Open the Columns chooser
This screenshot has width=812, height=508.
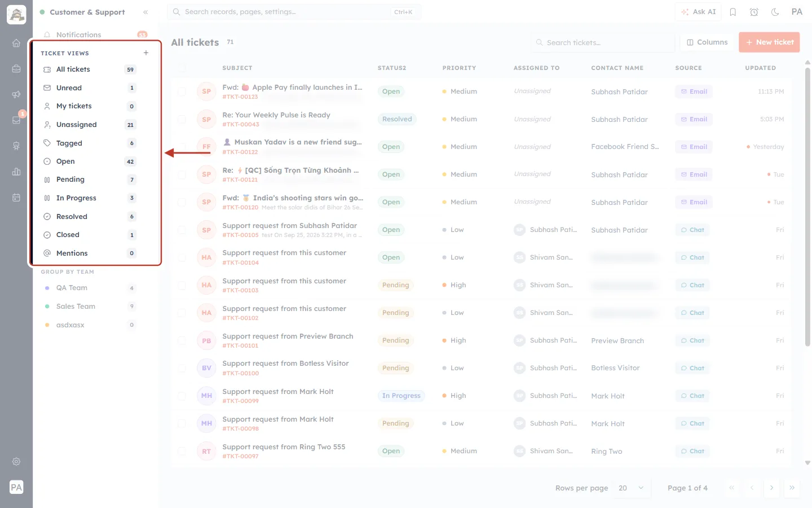click(707, 42)
